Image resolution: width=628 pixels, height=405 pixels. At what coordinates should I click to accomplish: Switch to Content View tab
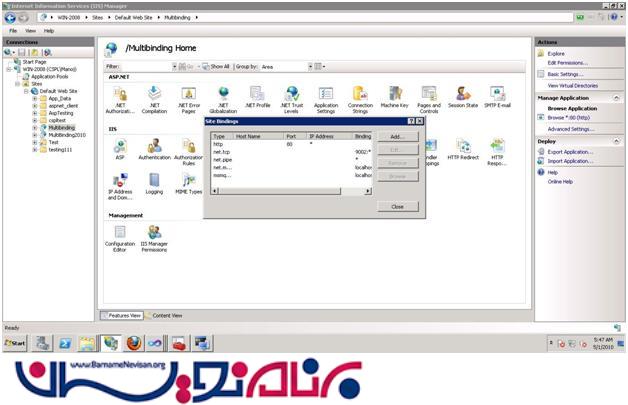pos(163,316)
